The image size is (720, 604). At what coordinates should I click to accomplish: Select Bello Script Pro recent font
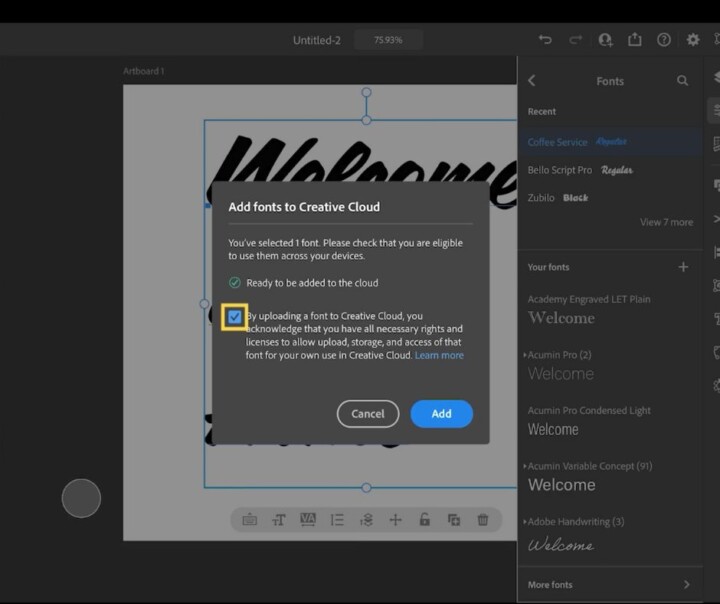(x=560, y=170)
